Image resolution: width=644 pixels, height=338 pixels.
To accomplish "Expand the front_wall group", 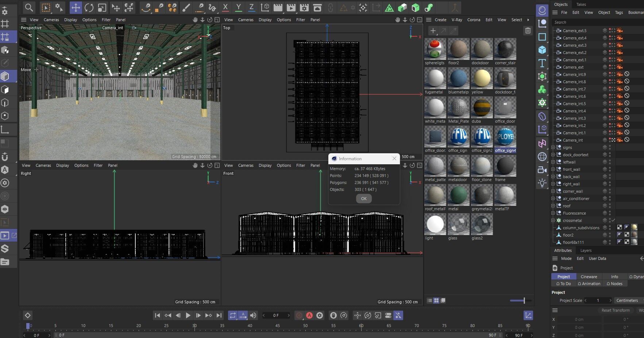I will pos(553,169).
